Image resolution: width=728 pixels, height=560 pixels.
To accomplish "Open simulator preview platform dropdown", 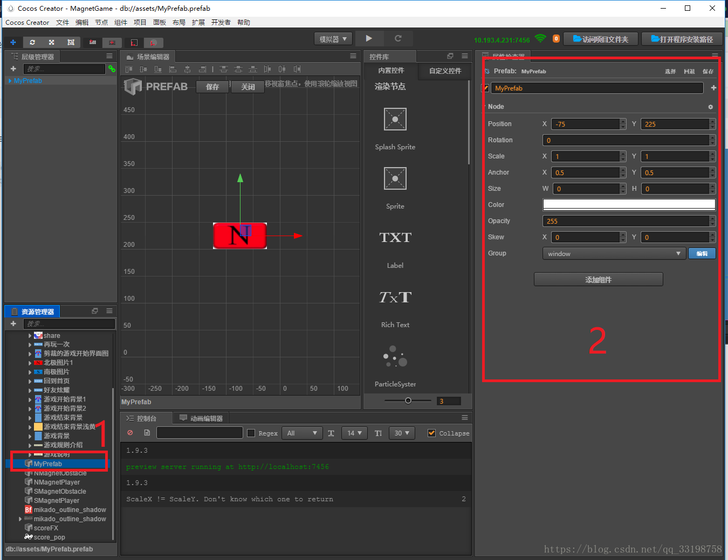I will tap(333, 39).
